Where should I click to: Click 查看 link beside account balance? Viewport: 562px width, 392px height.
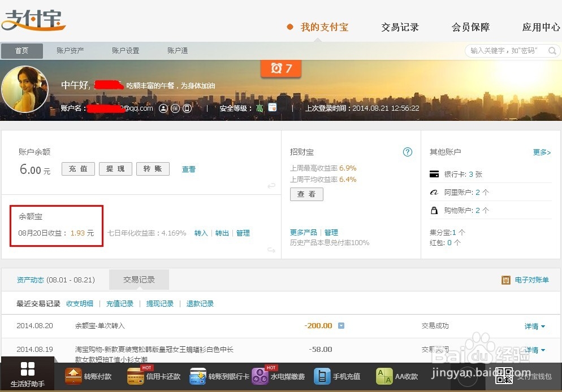coord(189,169)
